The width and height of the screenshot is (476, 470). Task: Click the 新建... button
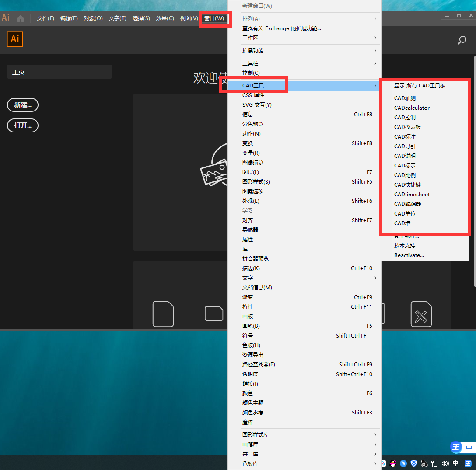(x=23, y=105)
